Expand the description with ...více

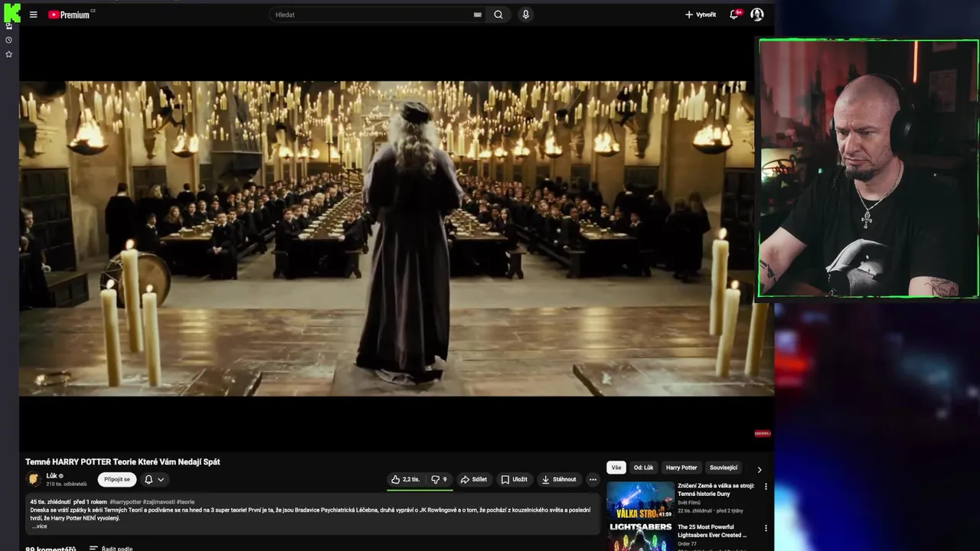39,527
